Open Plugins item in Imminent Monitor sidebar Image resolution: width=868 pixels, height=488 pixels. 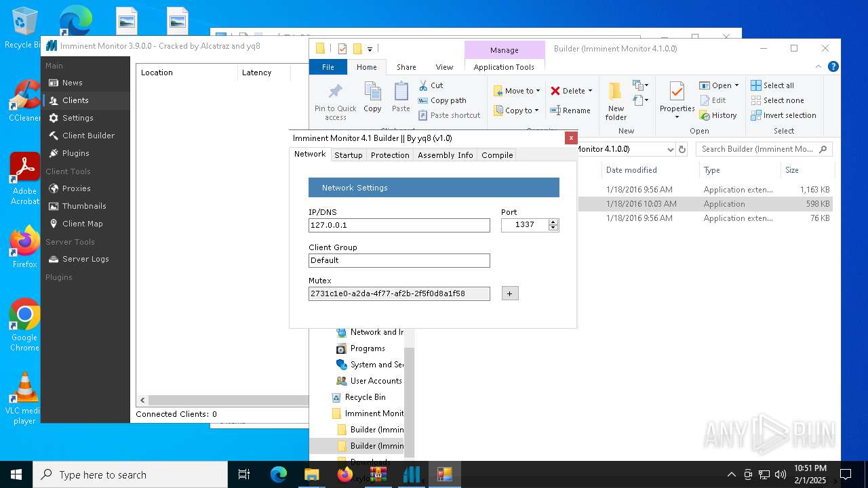pyautogui.click(x=75, y=153)
